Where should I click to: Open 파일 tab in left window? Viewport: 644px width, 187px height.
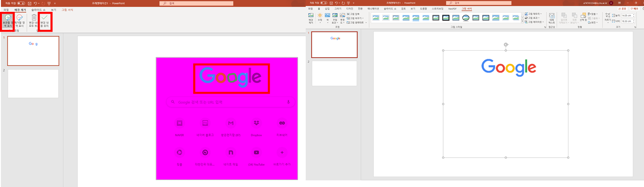pos(6,9)
